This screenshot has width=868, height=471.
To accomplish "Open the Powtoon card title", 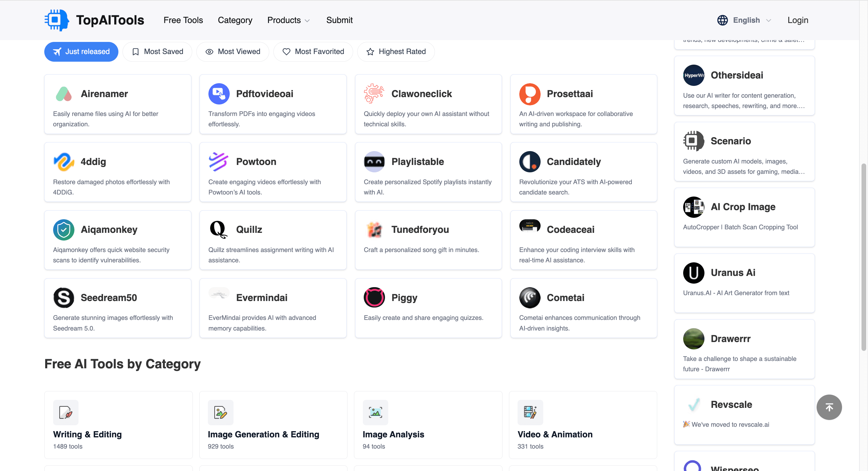I will pyautogui.click(x=256, y=162).
